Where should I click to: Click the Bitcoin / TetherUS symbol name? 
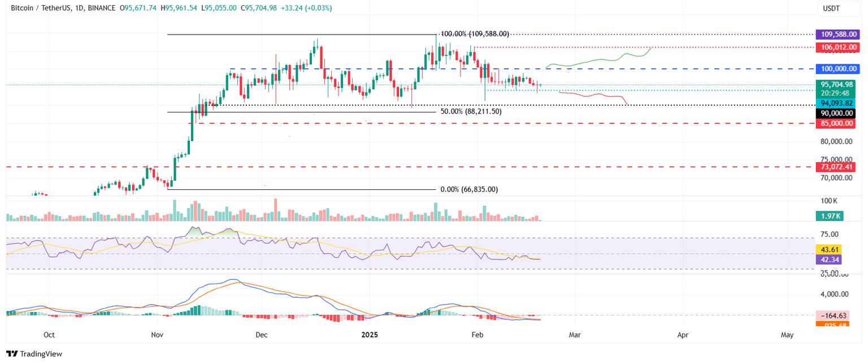pyautogui.click(x=41, y=8)
